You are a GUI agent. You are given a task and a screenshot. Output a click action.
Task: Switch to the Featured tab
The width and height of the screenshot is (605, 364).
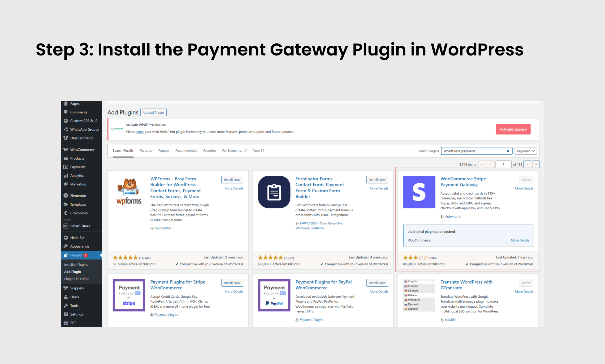pyautogui.click(x=146, y=150)
